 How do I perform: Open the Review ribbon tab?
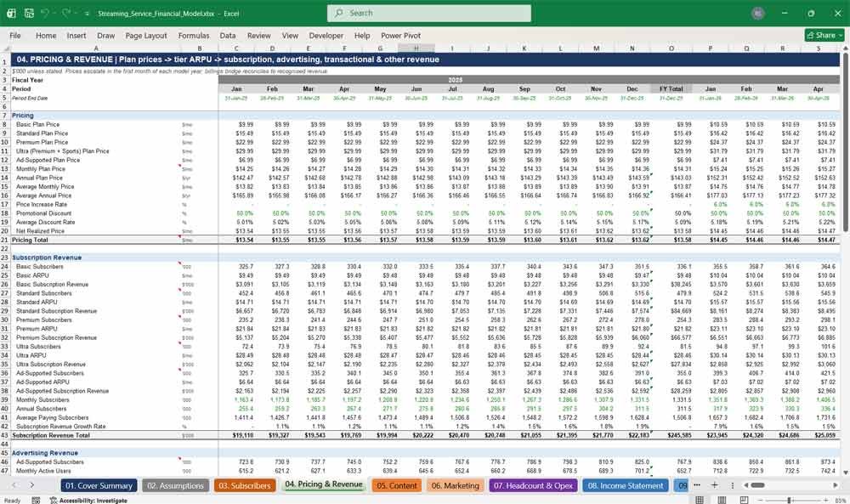coord(258,35)
